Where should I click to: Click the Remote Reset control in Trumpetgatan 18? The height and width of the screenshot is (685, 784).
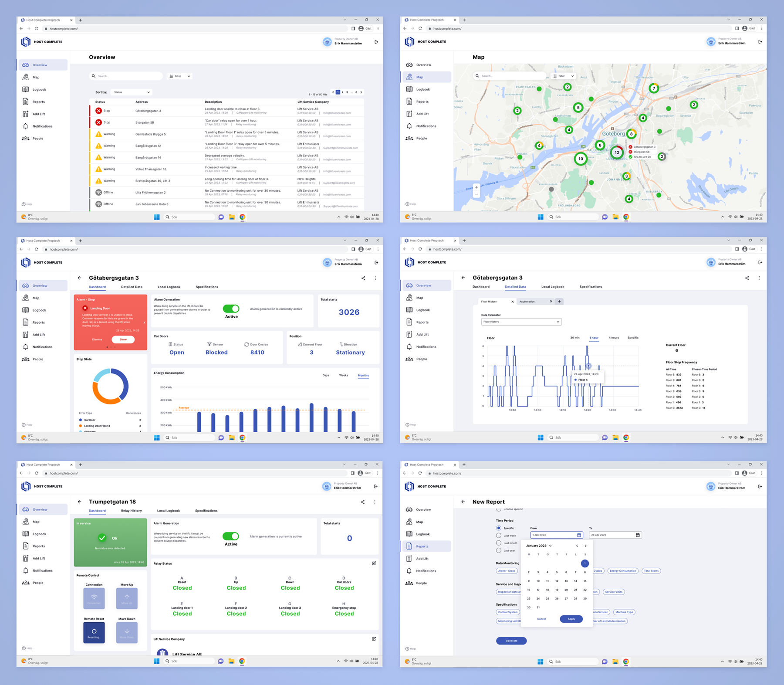coord(94,632)
